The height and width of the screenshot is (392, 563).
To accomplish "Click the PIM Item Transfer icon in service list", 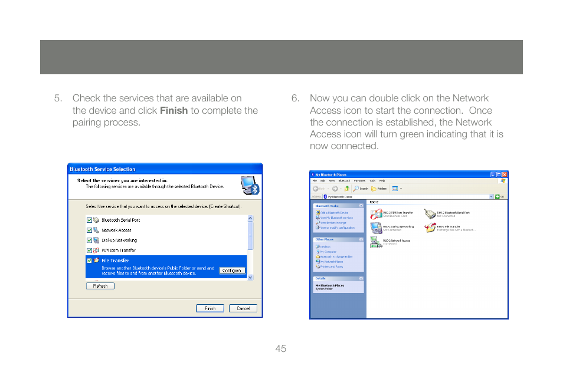I will [96, 251].
